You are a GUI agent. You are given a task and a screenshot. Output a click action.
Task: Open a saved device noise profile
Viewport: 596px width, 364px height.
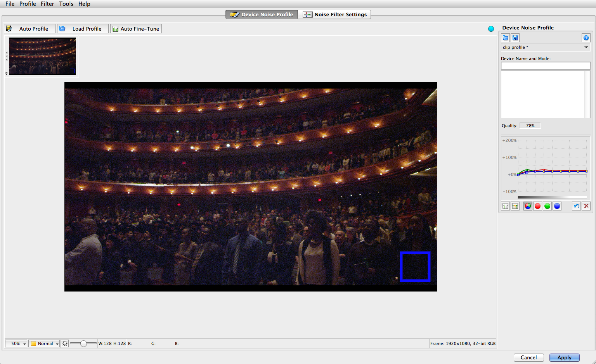coord(505,38)
